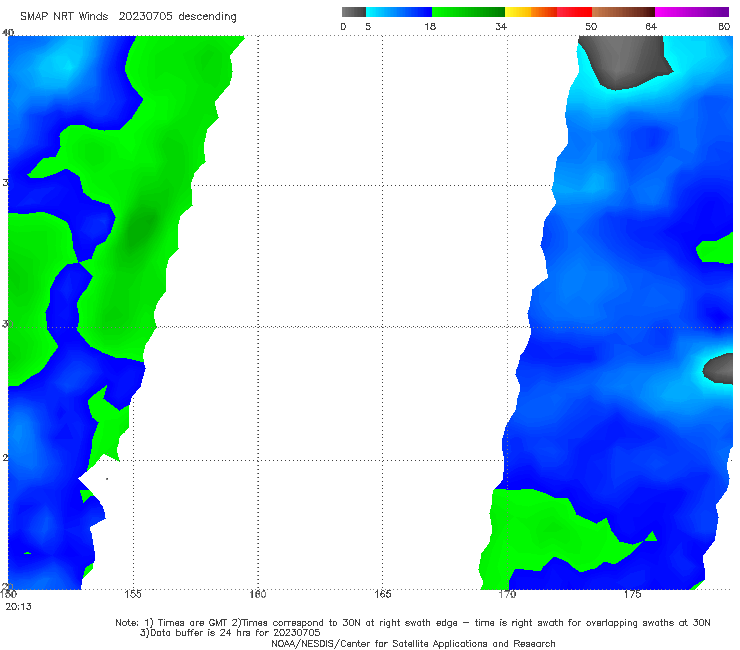Click the brown segment of the color bar

[623, 12]
